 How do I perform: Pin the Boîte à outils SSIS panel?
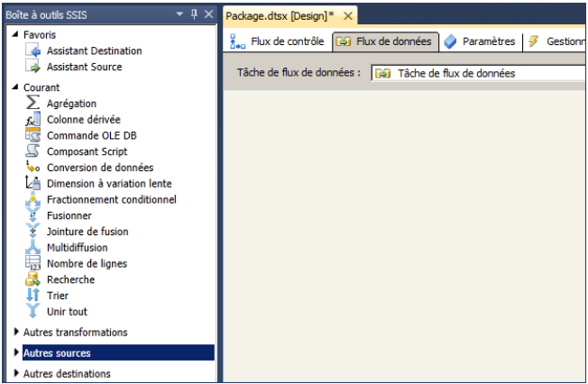point(194,15)
